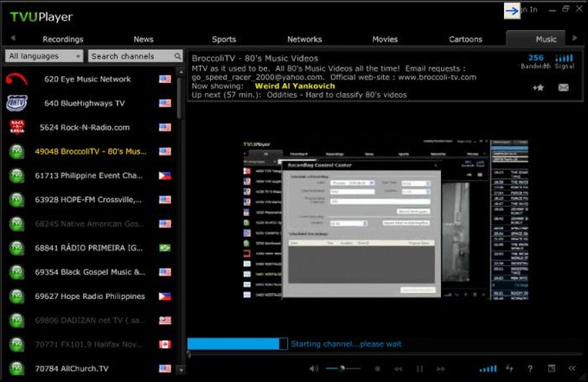
Task: Open the All languages dropdown
Action: coord(44,56)
